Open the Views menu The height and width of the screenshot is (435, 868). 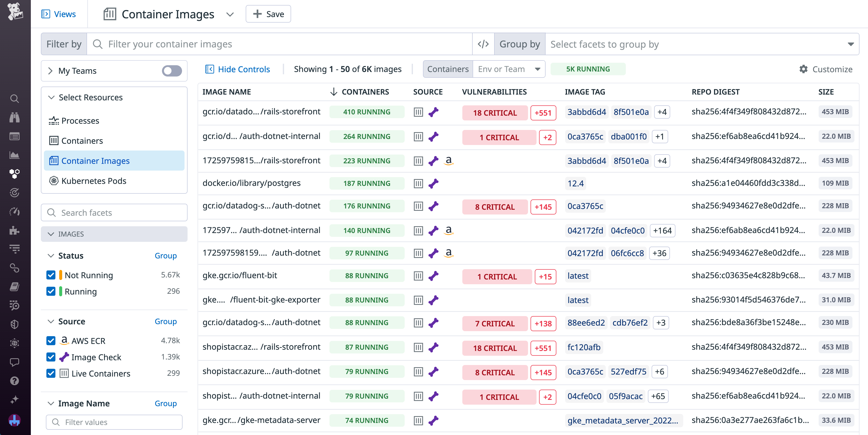pyautogui.click(x=59, y=14)
